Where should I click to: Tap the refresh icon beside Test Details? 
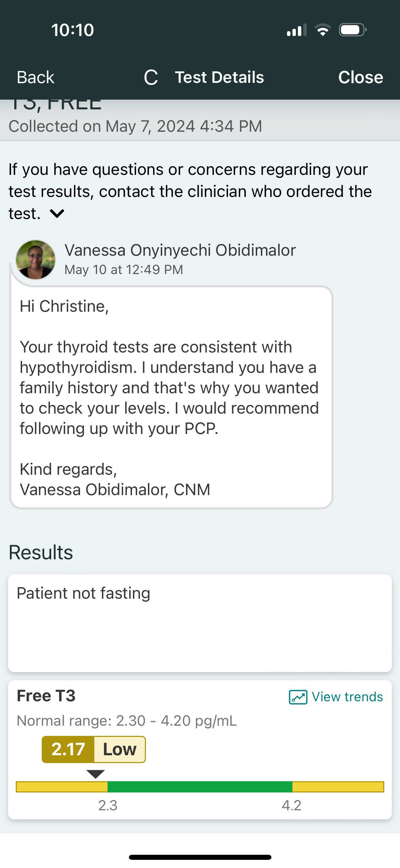tap(151, 77)
